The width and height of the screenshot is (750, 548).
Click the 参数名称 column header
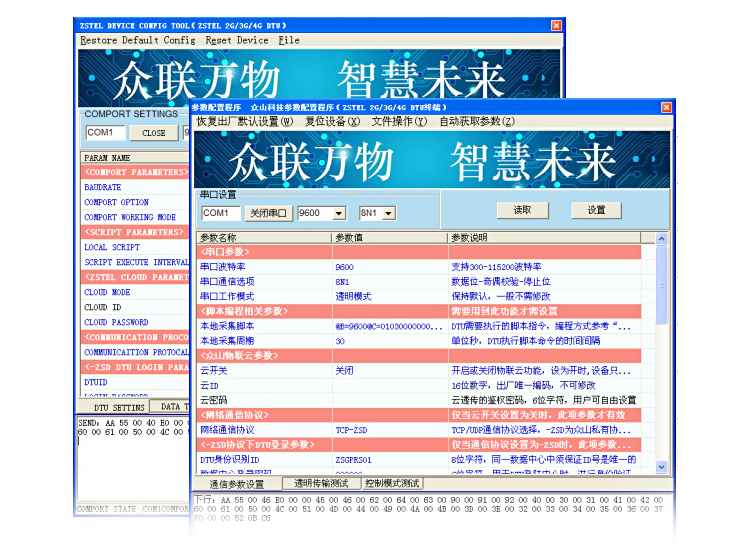pos(264,238)
